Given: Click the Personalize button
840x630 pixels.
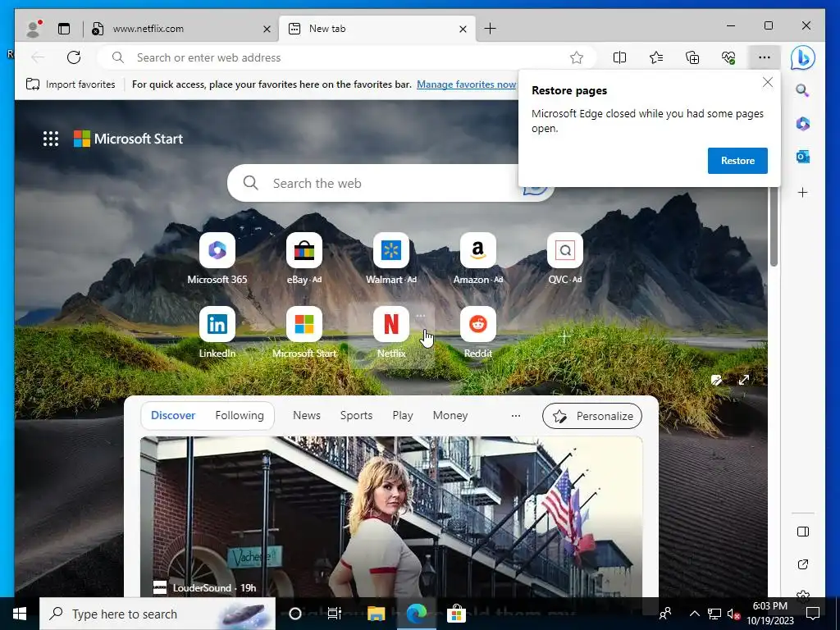Looking at the screenshot, I should click(x=592, y=416).
